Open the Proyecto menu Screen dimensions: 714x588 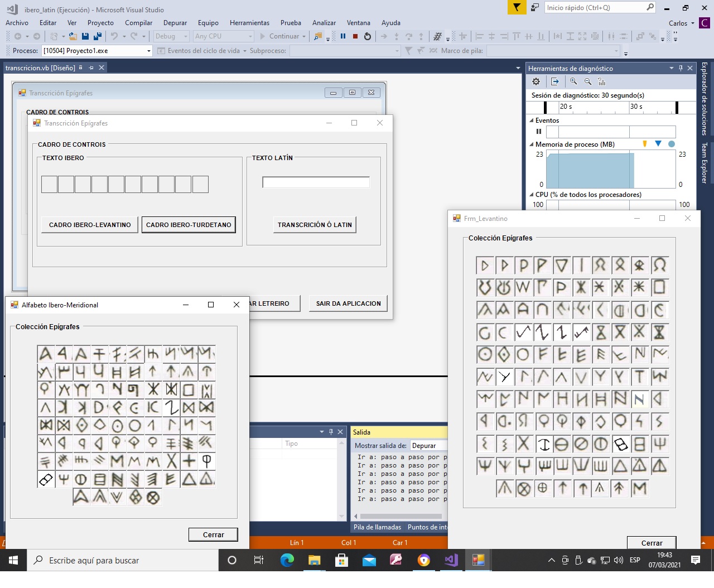click(x=100, y=23)
